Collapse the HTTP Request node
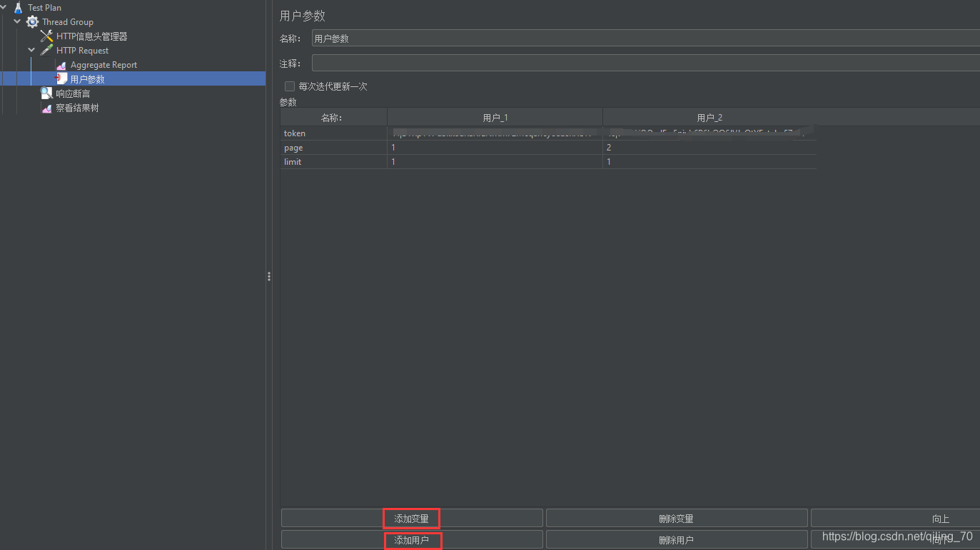The image size is (980, 550). coord(31,51)
